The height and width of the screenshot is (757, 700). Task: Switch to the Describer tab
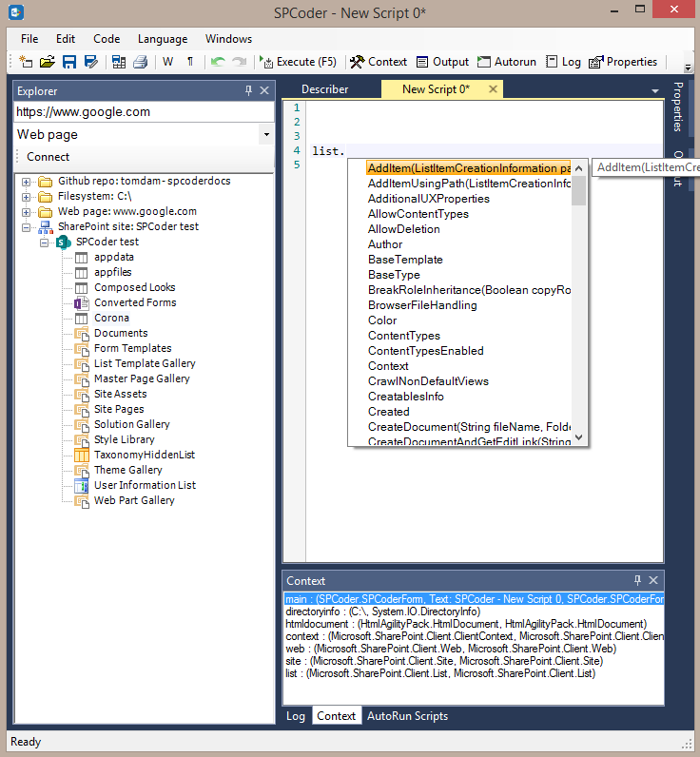pos(325,89)
